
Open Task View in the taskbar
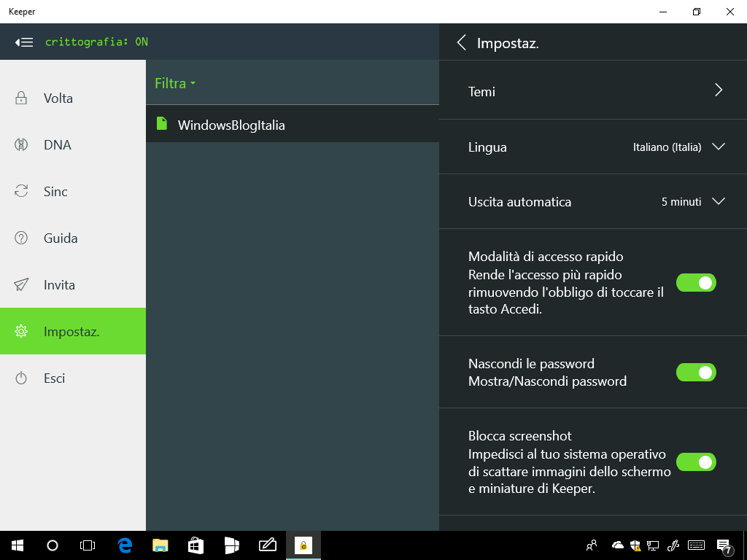(88, 545)
